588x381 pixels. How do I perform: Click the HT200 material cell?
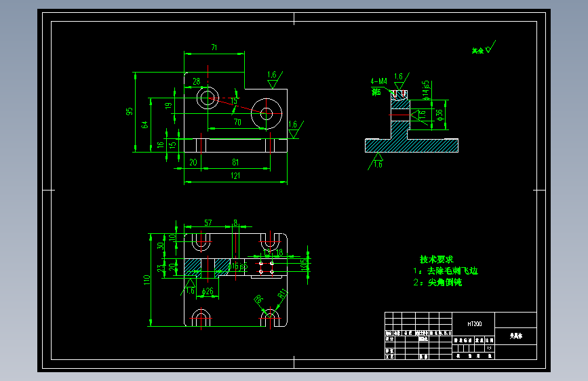pyautogui.click(x=474, y=323)
